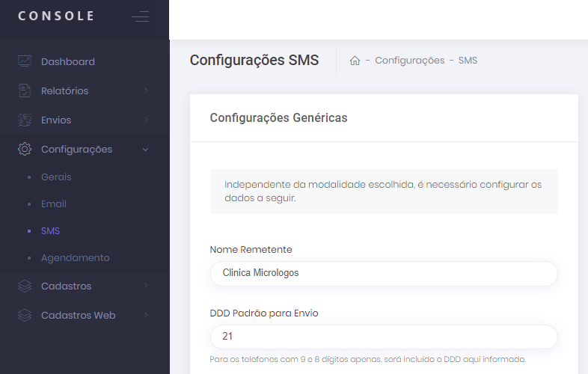The image size is (588, 374).
Task: Click the Cadastros layers icon
Action: pos(25,286)
